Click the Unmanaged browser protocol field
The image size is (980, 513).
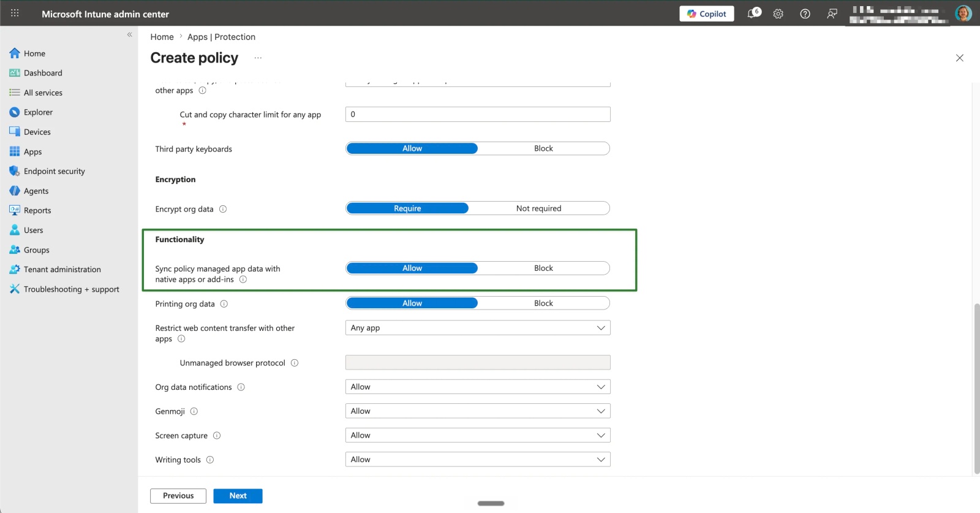pos(478,362)
